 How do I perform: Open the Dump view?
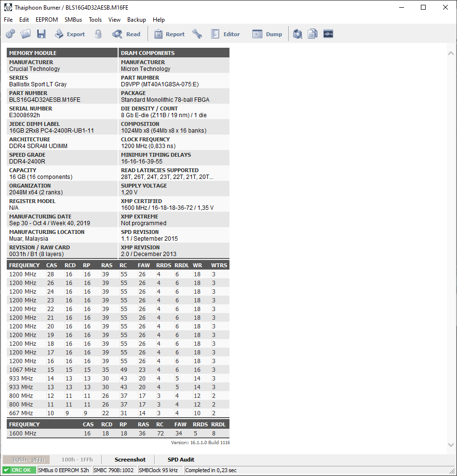coord(267,34)
